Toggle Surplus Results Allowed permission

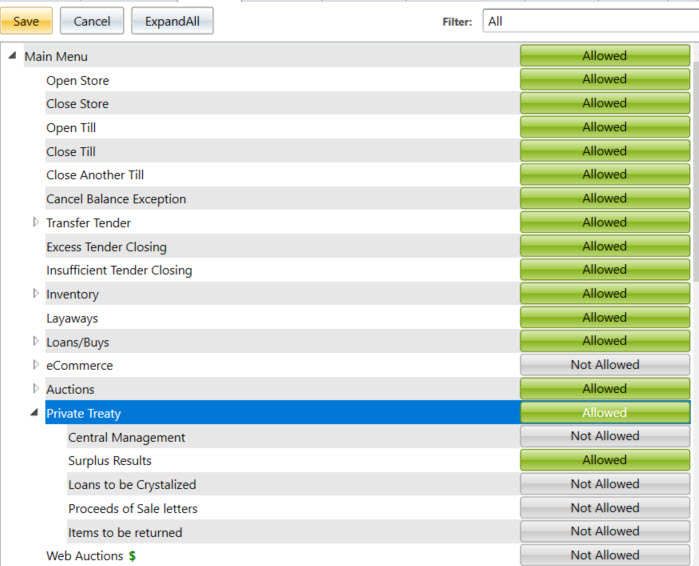tap(605, 460)
